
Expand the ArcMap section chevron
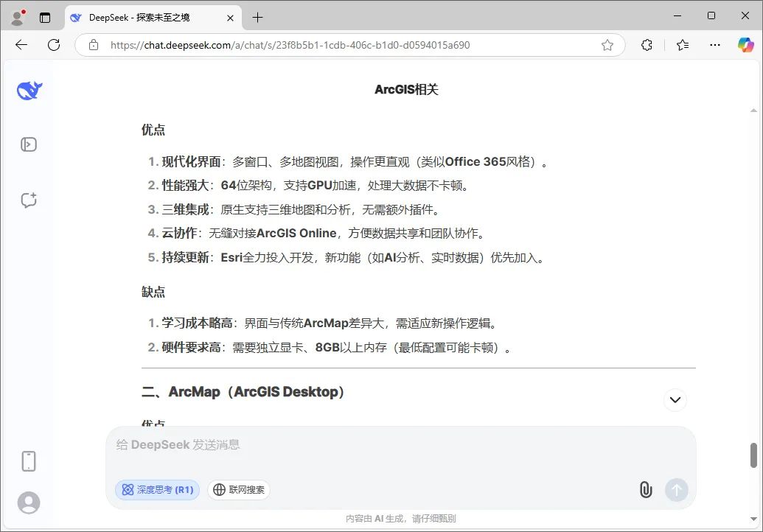coord(675,399)
